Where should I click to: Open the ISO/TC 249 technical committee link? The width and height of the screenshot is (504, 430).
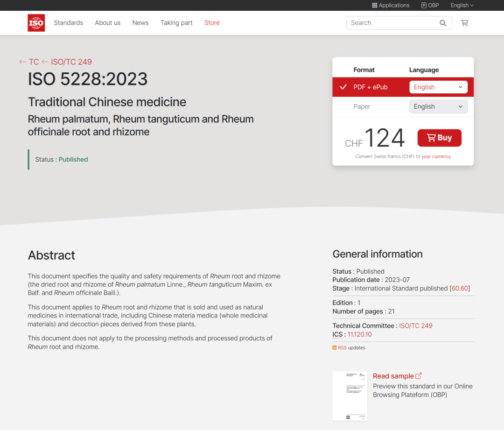(x=415, y=326)
